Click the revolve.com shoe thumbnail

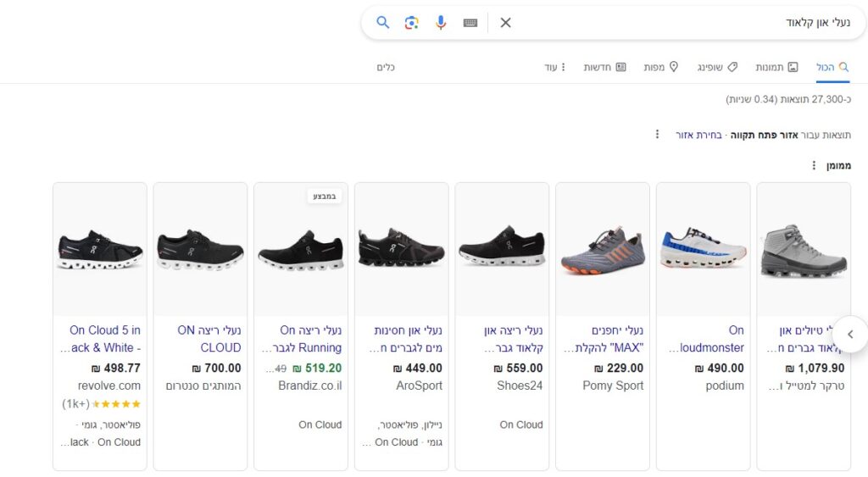coord(100,250)
